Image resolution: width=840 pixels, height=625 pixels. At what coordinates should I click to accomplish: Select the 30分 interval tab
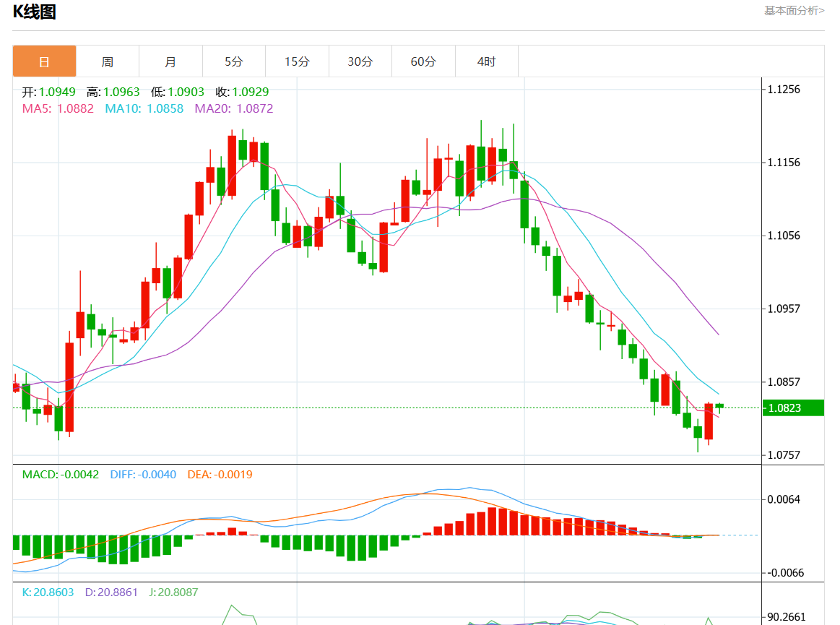click(360, 61)
